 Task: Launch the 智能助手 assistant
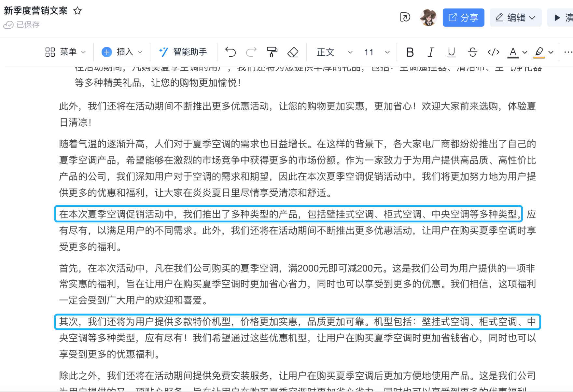183,52
